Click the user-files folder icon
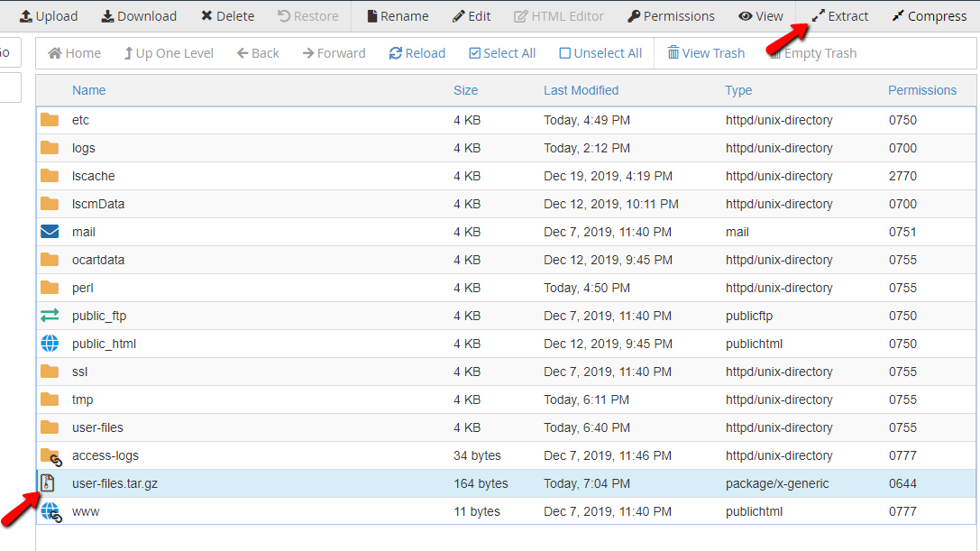The width and height of the screenshot is (980, 551). click(x=50, y=427)
